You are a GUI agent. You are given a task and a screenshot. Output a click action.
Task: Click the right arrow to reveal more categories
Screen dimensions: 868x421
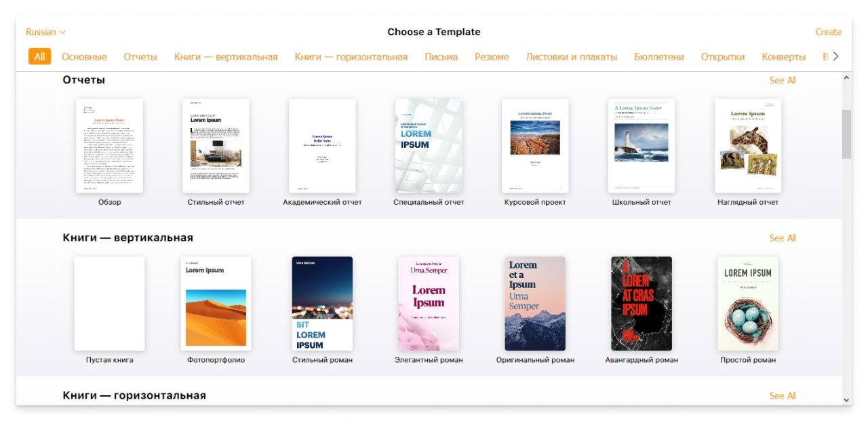pos(837,58)
